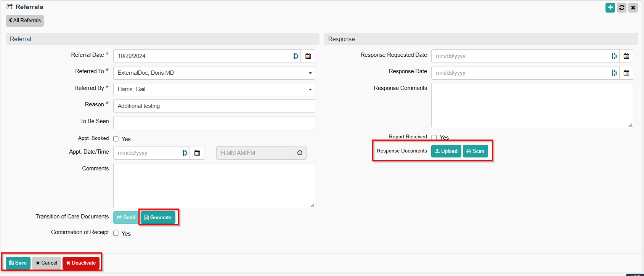
Task: Click the Scan response documents button
Action: click(475, 151)
